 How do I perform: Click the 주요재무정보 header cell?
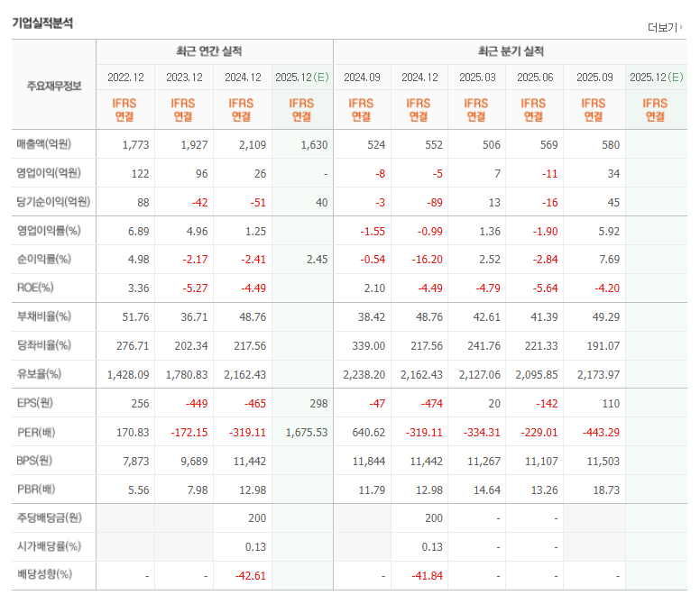[54, 86]
